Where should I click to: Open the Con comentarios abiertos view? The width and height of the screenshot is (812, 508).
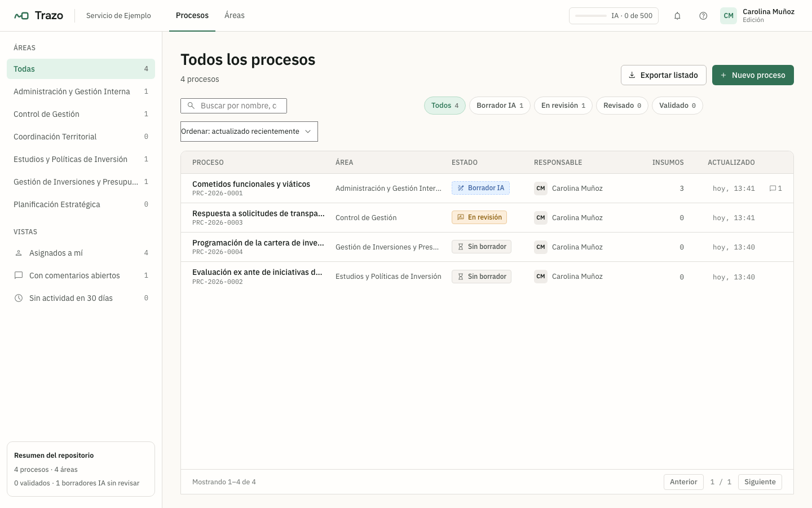tap(81, 275)
